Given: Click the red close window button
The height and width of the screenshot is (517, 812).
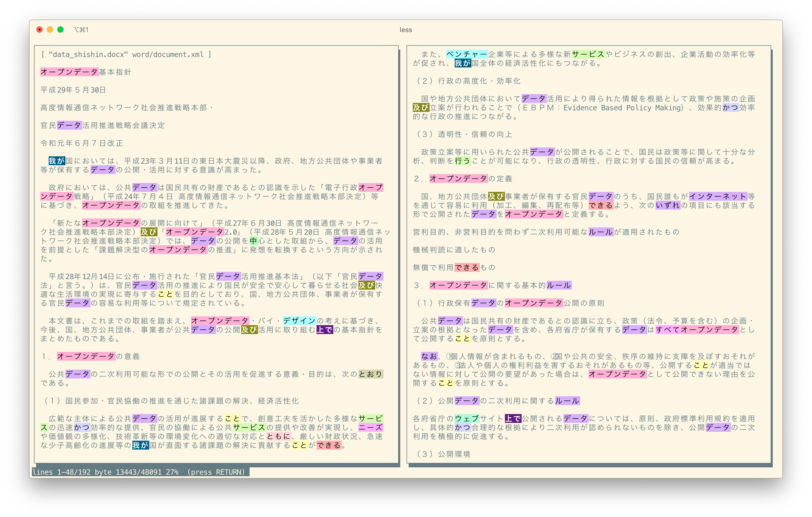Looking at the screenshot, I should pyautogui.click(x=40, y=30).
